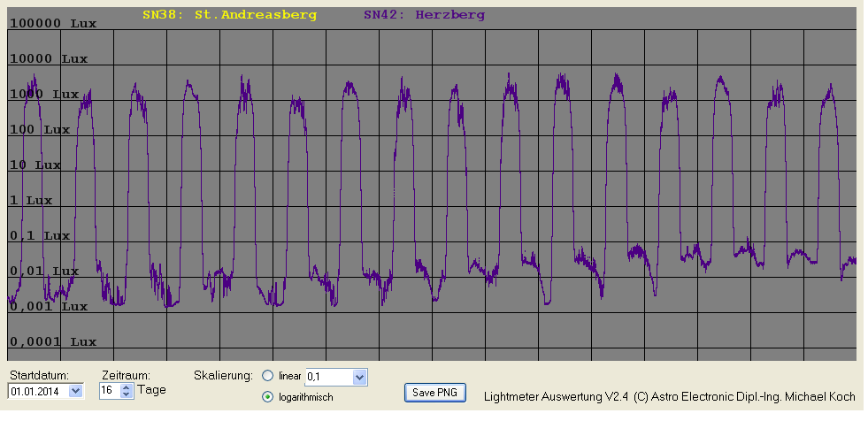Expand the linear scale value dropdown
The width and height of the screenshot is (868, 421).
click(x=358, y=378)
